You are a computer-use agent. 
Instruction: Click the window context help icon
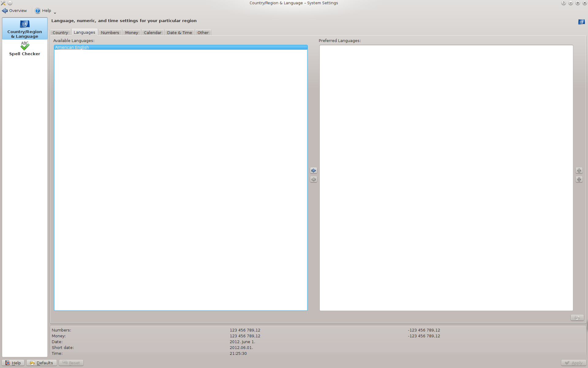(563, 3)
